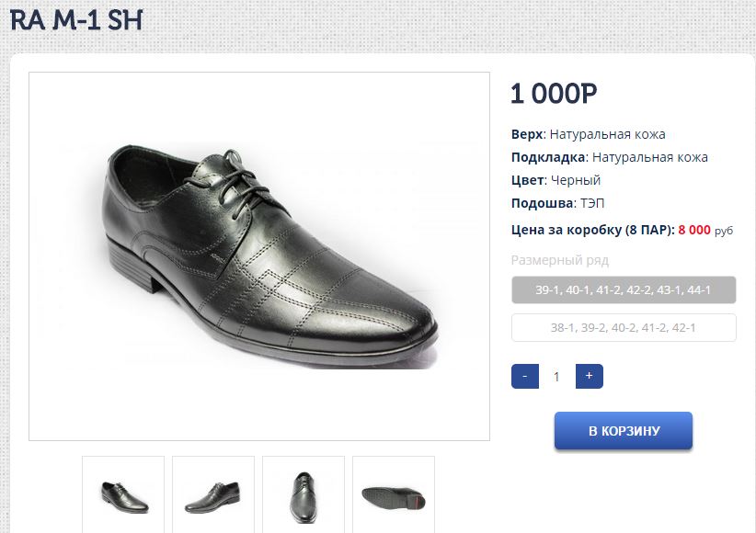Increase quantity with the plus button
Screen dimensions: 756x533
tap(589, 376)
